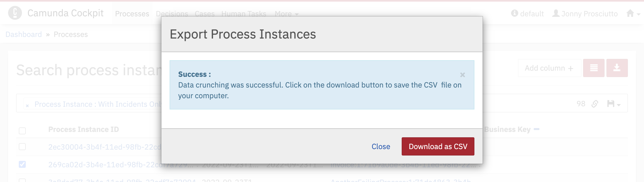Viewport: 644px width, 182px height.
Task: Click the Camunda Cockpit logo icon
Action: 15,13
